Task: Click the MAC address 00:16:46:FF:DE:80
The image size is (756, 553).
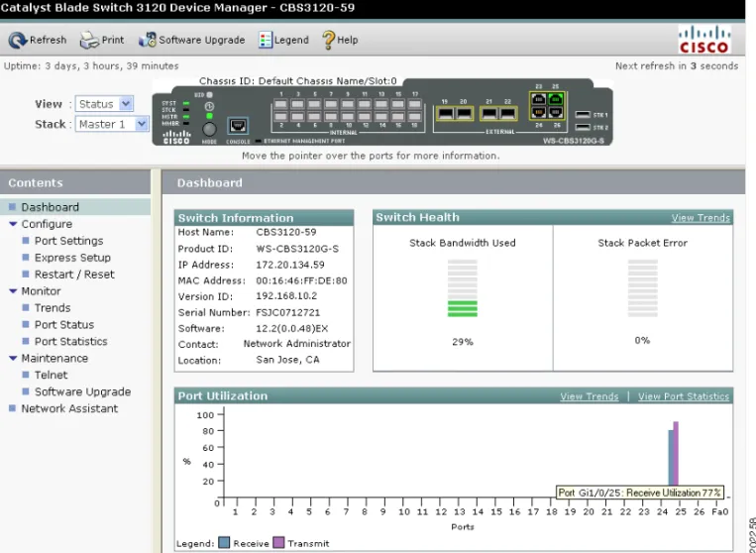Action: tap(301, 280)
